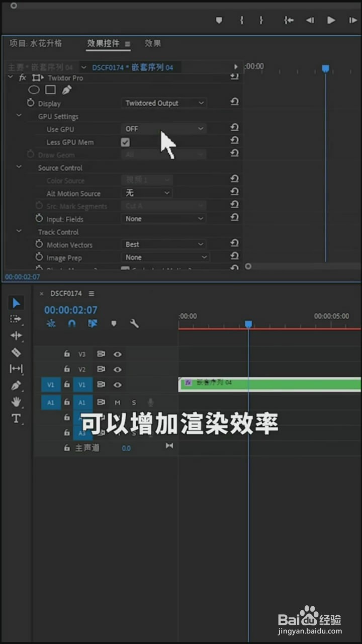The height and width of the screenshot is (644, 362).
Task: Open the 效果控件 panel menu icon
Action: pos(127,44)
